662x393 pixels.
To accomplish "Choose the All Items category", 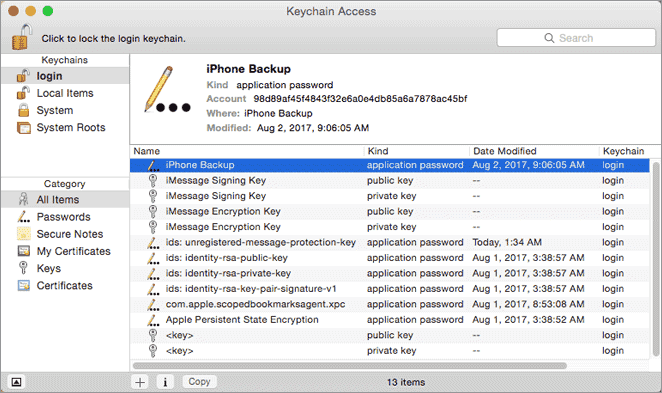I will (x=65, y=200).
